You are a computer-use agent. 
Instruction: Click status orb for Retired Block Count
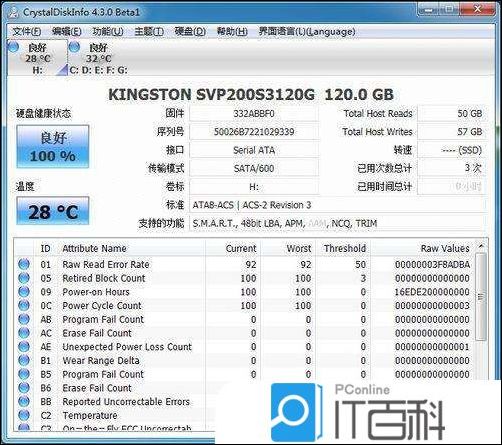(24, 278)
